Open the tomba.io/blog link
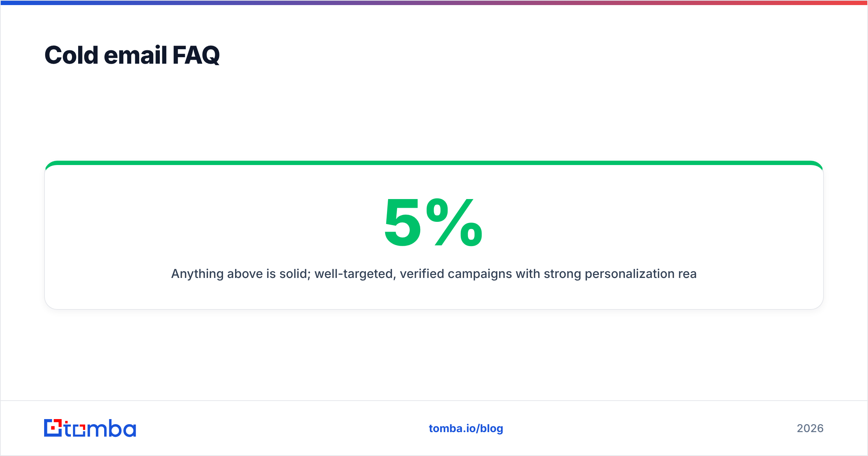Viewport: 868px width, 456px height. (466, 428)
